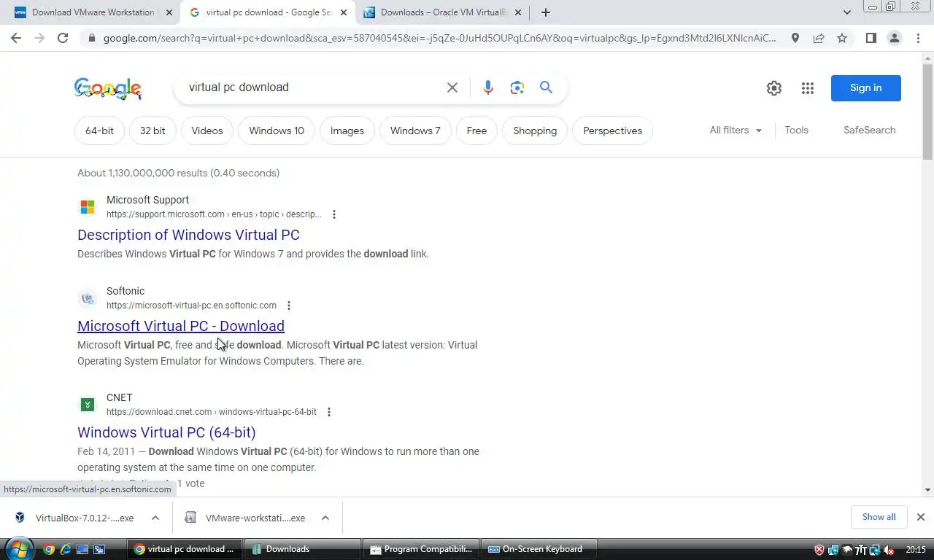Image resolution: width=934 pixels, height=560 pixels.
Task: Open a new browser tab
Action: [545, 12]
